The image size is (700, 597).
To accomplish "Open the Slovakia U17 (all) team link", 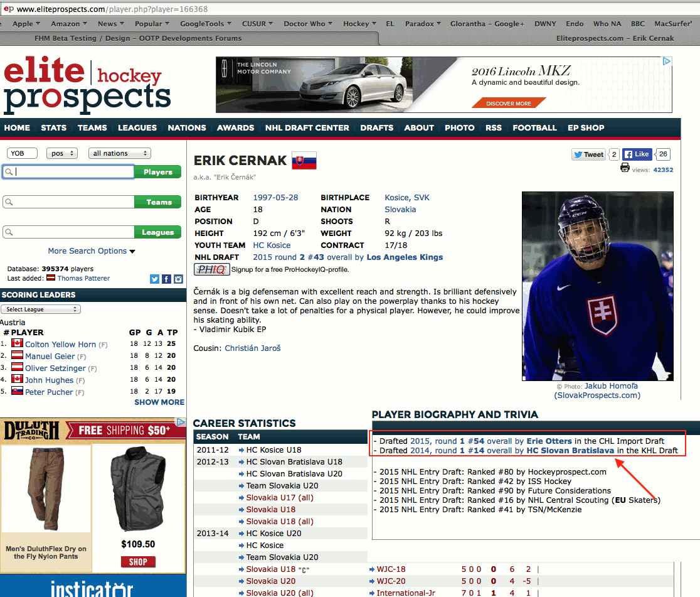I will (x=280, y=498).
